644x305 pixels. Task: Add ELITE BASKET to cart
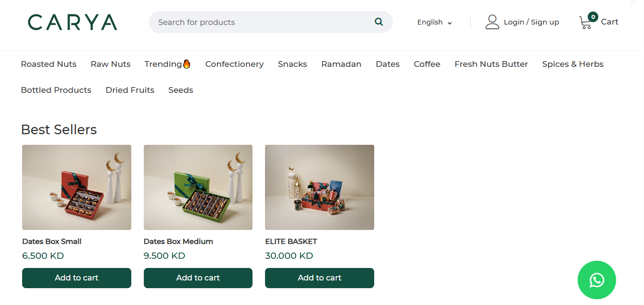(319, 278)
